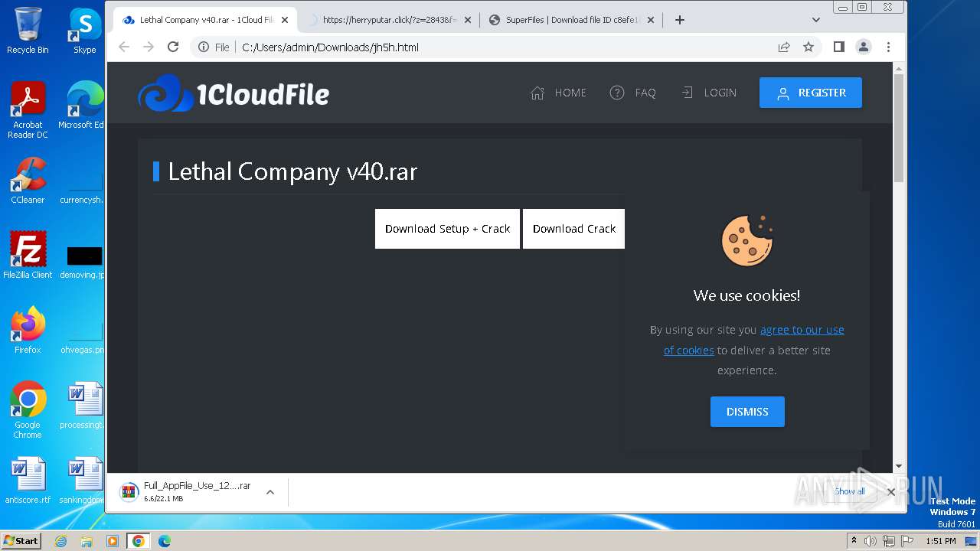The width and height of the screenshot is (980, 551).
Task: Click the Download Crack button
Action: pos(574,229)
